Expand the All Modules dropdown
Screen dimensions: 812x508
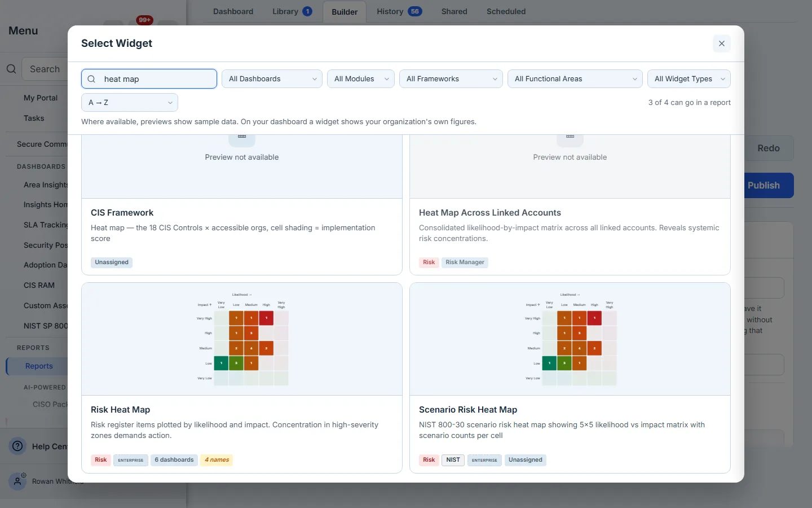361,79
